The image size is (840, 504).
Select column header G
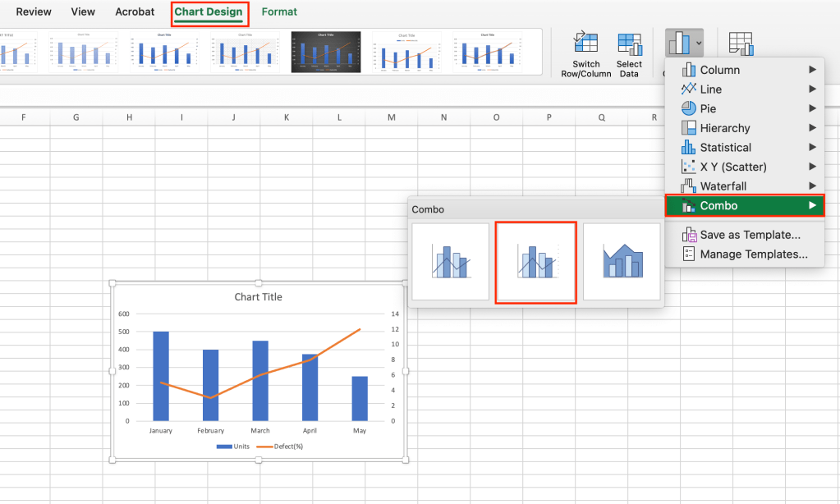coord(76,117)
